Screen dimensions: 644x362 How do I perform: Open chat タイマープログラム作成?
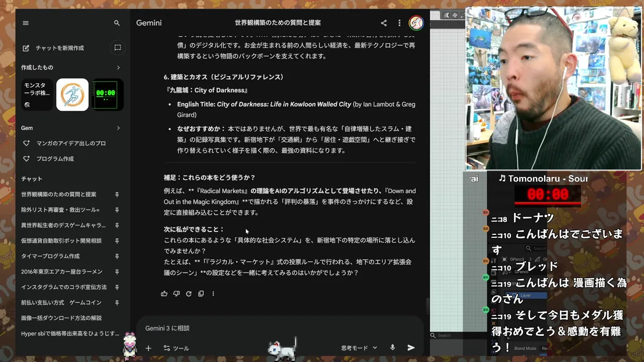50,256
